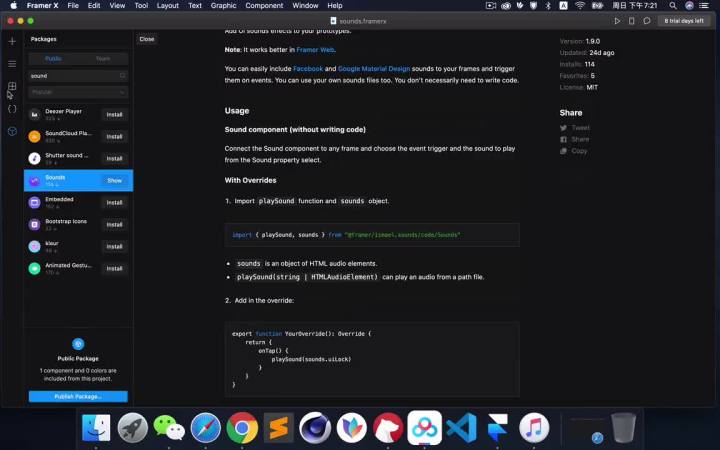Open the File menu

click(x=73, y=6)
